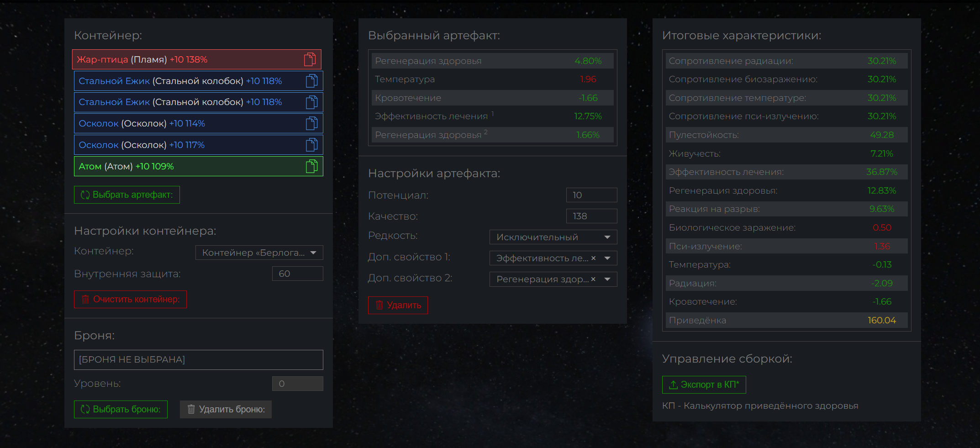The height and width of the screenshot is (448, 980).
Task: Click the Экспорт в КП button
Action: pyautogui.click(x=704, y=385)
